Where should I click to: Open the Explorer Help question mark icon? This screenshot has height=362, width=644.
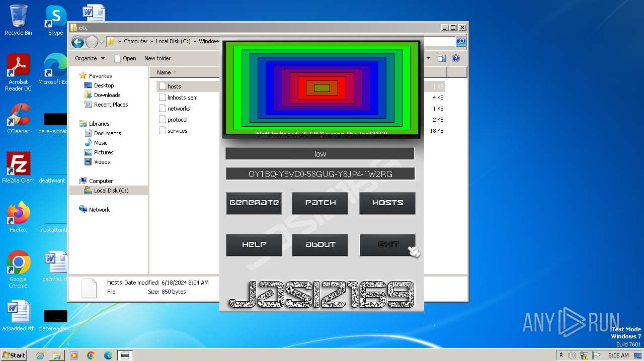[456, 58]
